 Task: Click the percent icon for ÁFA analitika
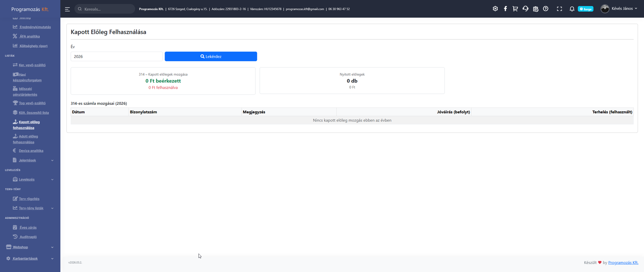pos(15,36)
